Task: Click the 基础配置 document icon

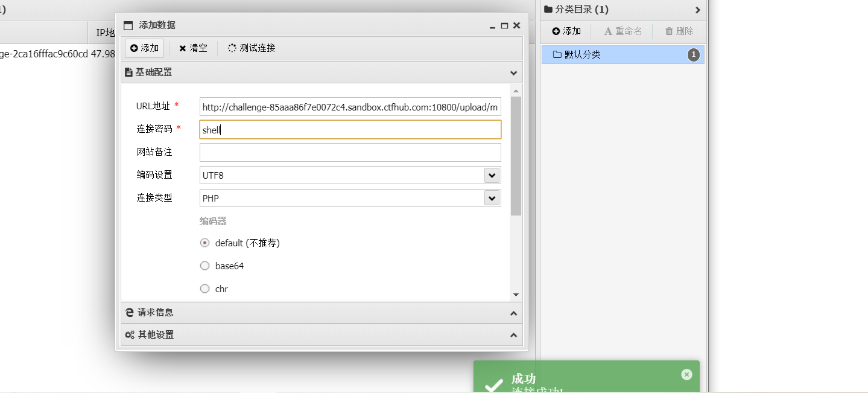Action: [x=128, y=72]
